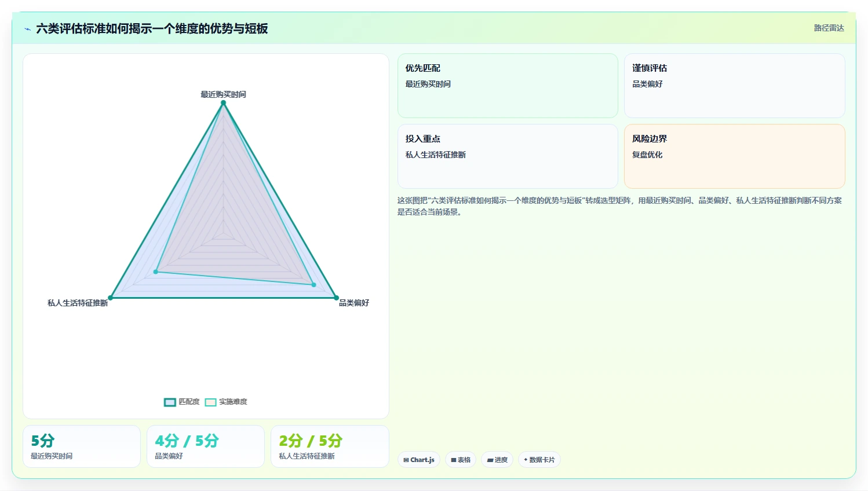Open the 风险边界 card
The width and height of the screenshot is (868, 491).
coord(735,156)
